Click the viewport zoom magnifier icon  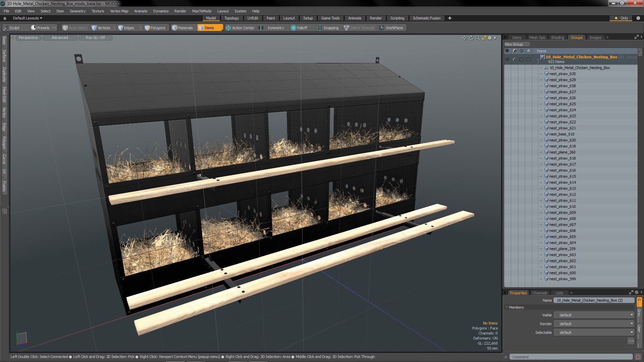click(x=478, y=38)
